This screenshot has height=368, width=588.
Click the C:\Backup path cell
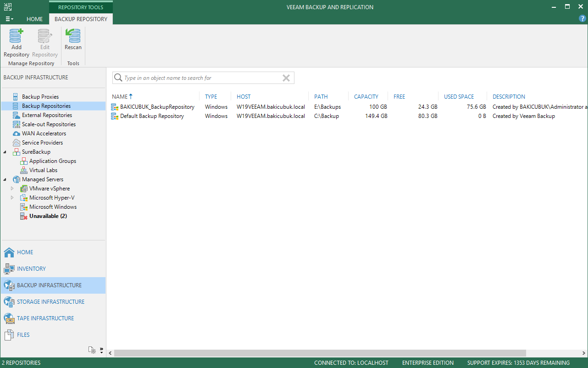pyautogui.click(x=327, y=116)
